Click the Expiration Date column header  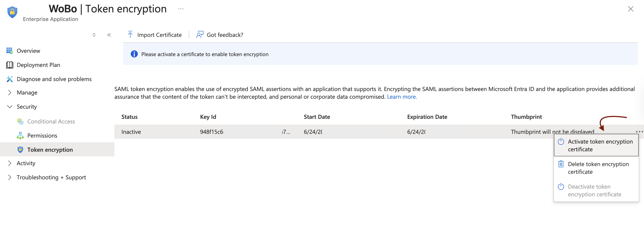tap(427, 117)
